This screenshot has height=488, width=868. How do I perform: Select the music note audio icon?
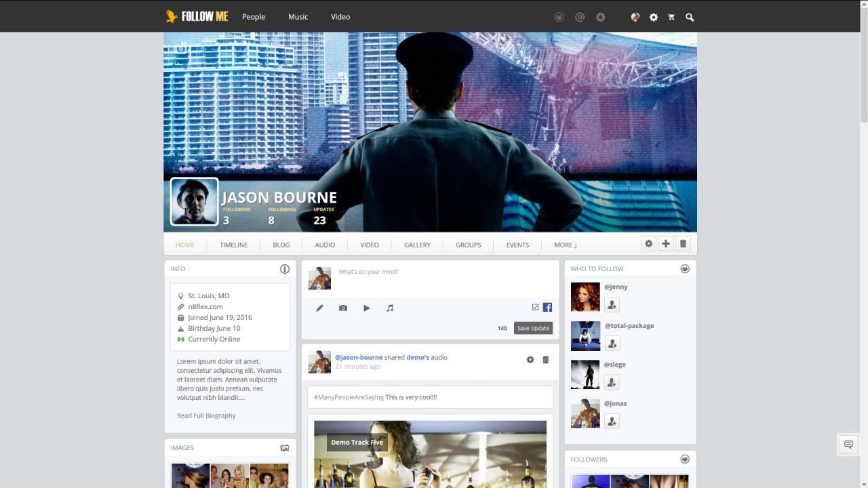390,308
